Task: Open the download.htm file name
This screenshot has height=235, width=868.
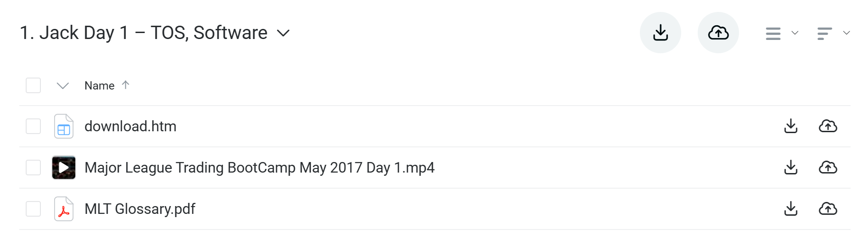Action: pyautogui.click(x=130, y=126)
